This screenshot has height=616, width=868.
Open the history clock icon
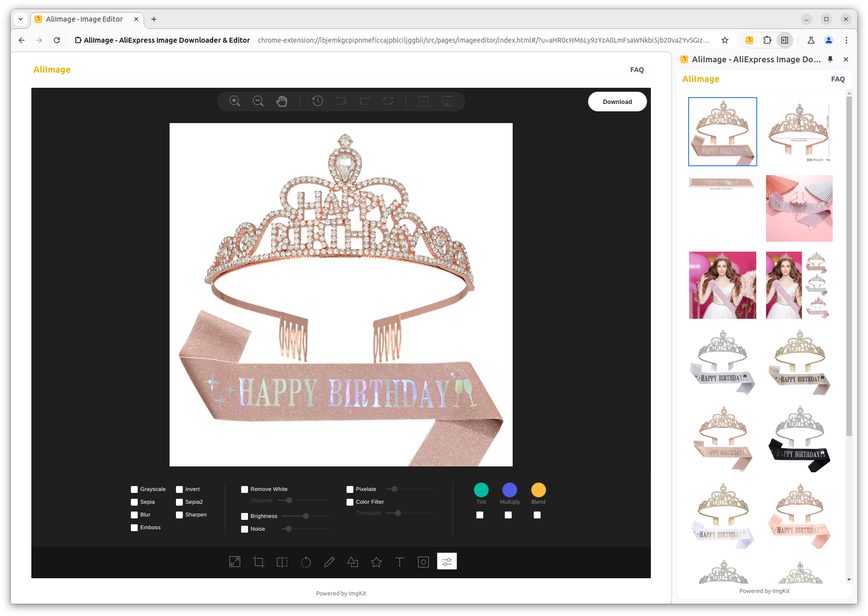[x=318, y=102]
